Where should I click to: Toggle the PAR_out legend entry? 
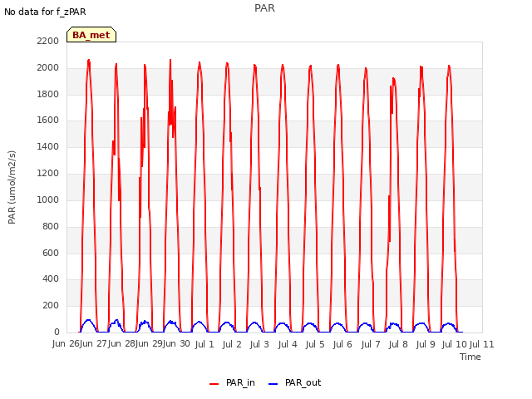tap(294, 382)
